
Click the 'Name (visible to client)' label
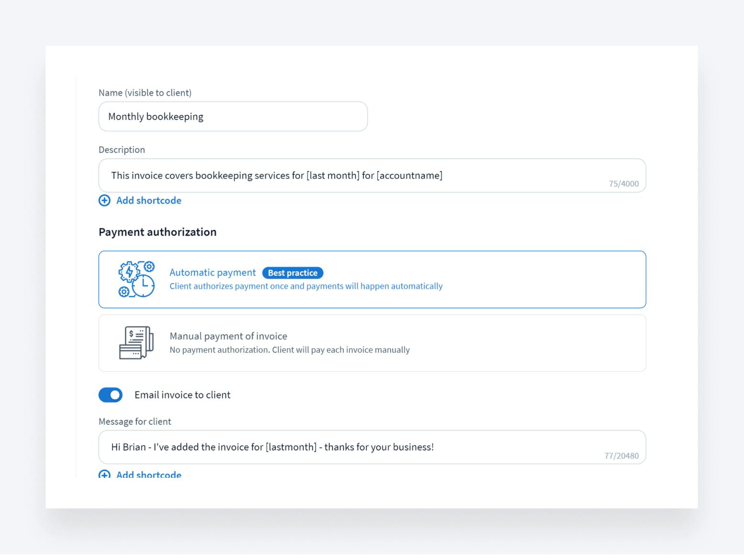[x=145, y=93]
